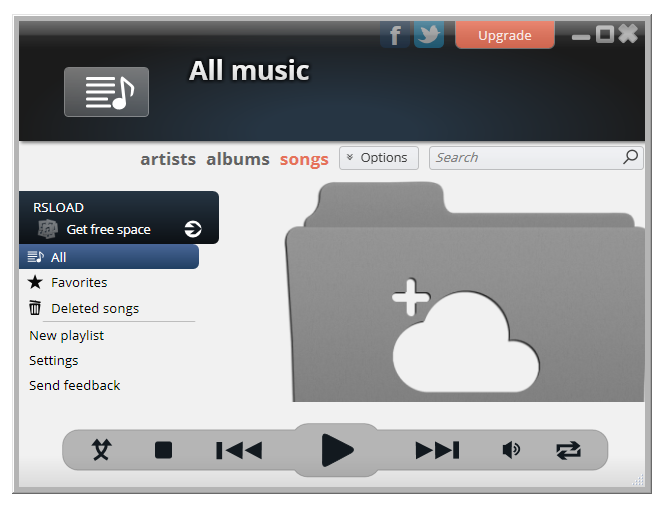Click the cube icon beside Get free space
This screenshot has width=661, height=506.
coord(47,229)
